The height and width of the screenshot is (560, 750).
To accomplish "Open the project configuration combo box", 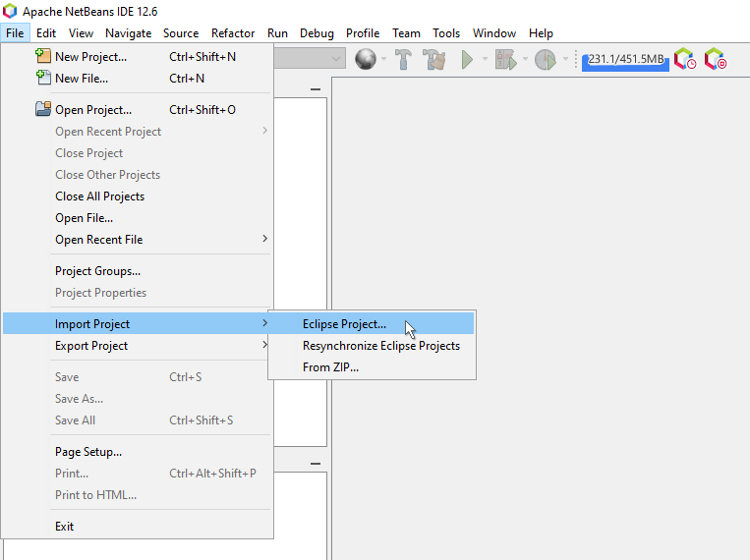I will tap(310, 59).
